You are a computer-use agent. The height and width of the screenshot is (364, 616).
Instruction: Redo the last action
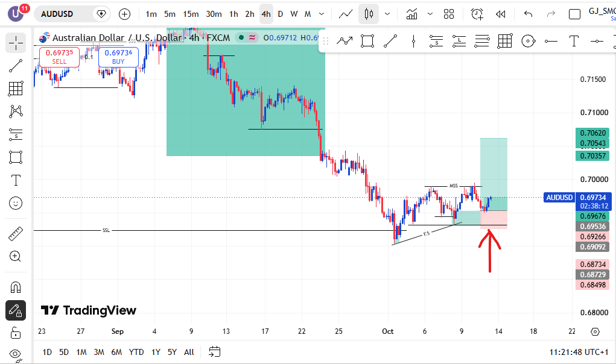[551, 14]
